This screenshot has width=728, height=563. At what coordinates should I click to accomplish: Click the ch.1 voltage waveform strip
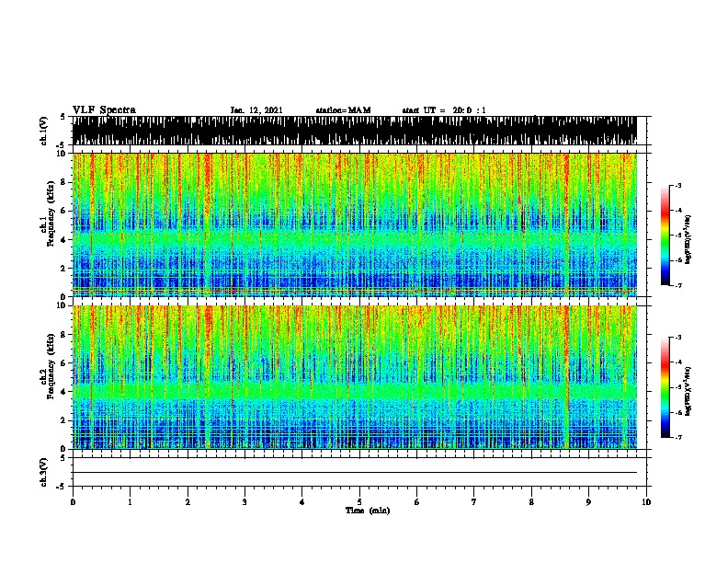tap(355, 131)
